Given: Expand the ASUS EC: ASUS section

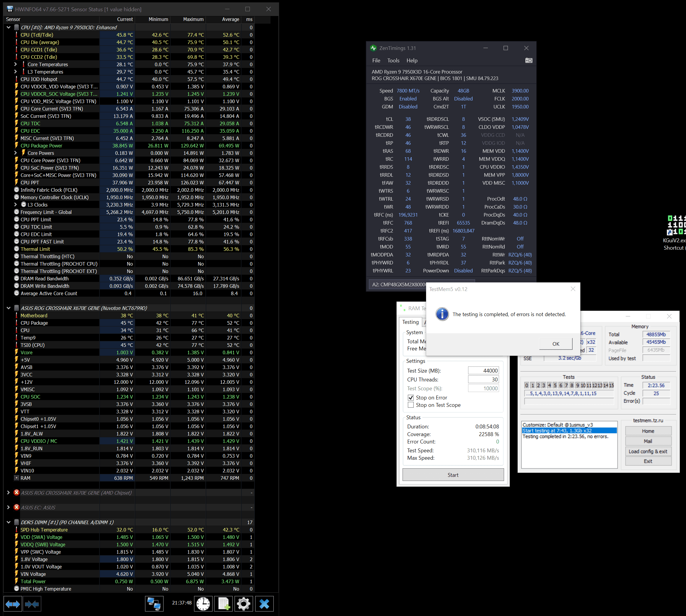Looking at the screenshot, I should (9, 507).
